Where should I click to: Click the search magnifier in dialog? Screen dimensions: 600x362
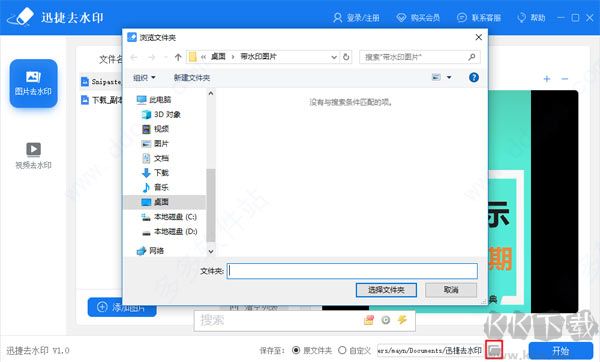(472, 57)
